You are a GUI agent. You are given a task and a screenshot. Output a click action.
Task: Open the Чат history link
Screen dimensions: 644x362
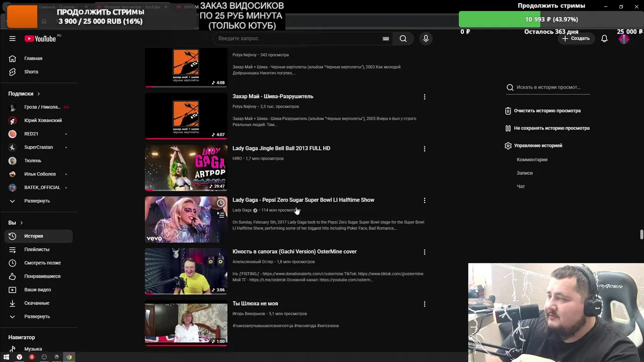click(x=521, y=187)
